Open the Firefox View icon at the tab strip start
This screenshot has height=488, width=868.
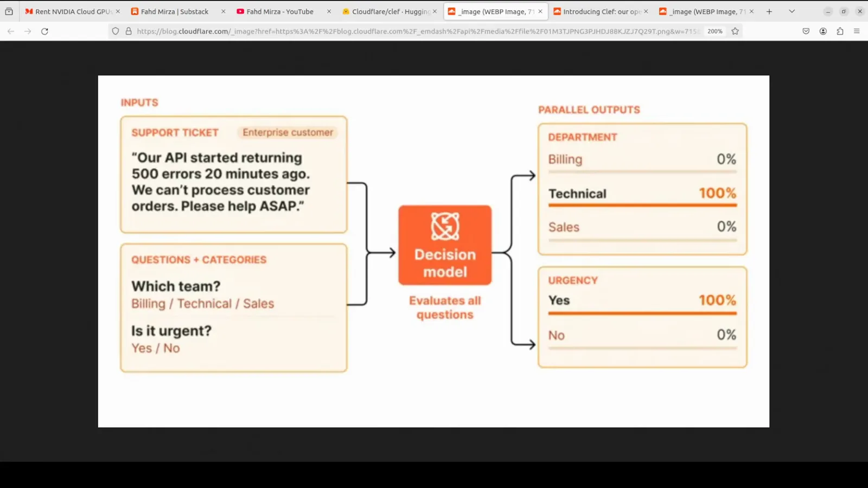9,11
